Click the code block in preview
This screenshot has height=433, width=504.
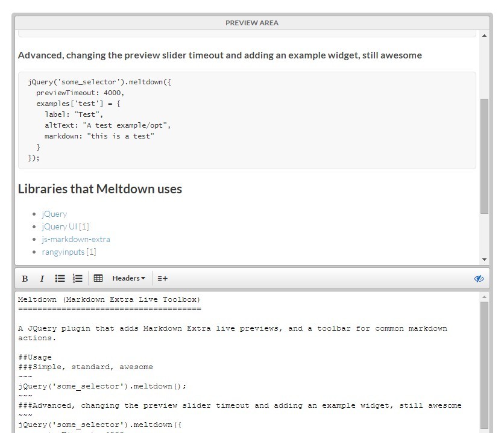click(247, 120)
